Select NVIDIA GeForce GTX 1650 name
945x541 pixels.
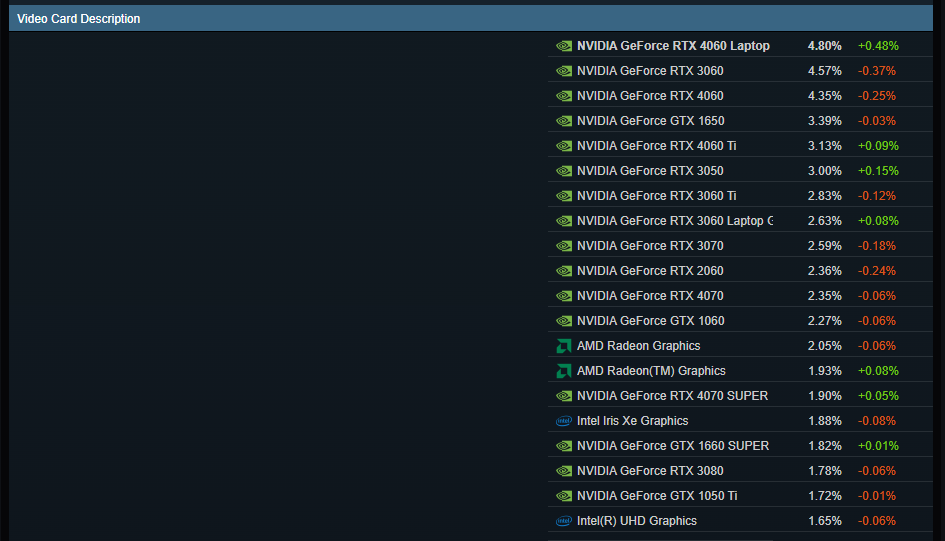651,121
